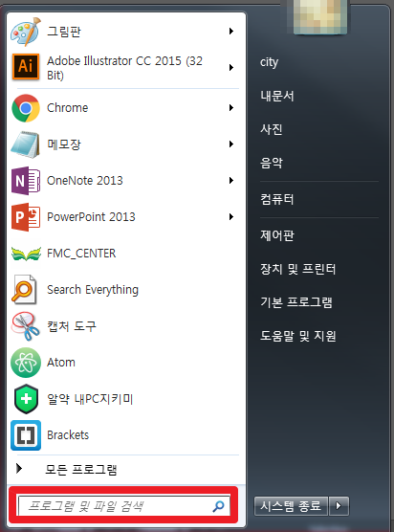Click the 메모장 notepad icon
Screen dimensions: 394x532
point(26,144)
